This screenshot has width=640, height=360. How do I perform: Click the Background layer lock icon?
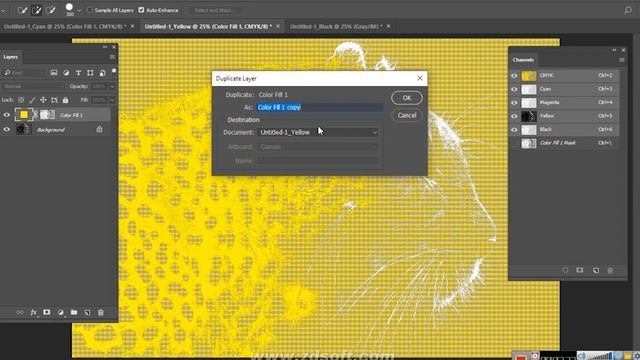click(x=99, y=129)
